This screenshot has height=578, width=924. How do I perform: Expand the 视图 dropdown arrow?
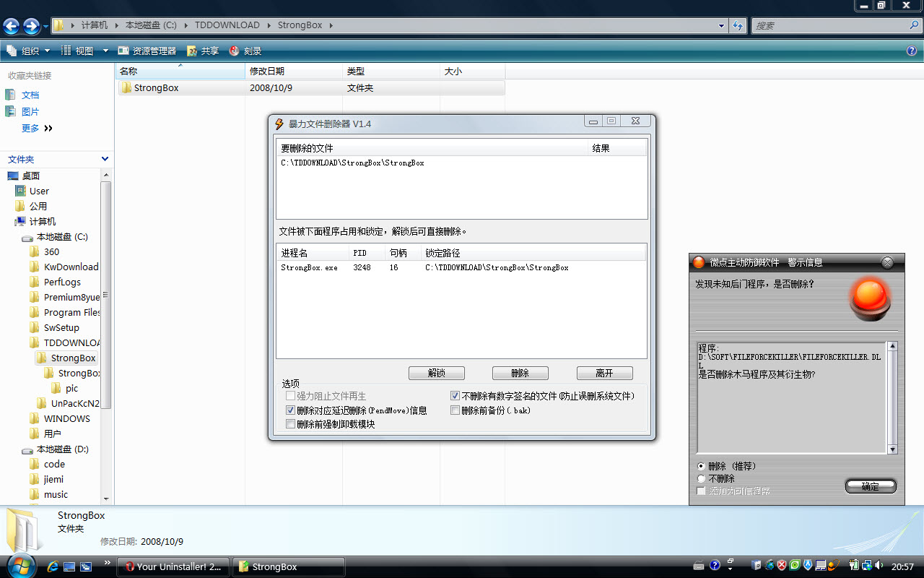click(x=105, y=51)
